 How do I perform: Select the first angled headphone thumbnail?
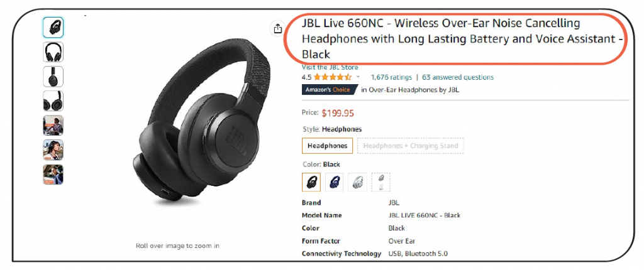point(53,28)
